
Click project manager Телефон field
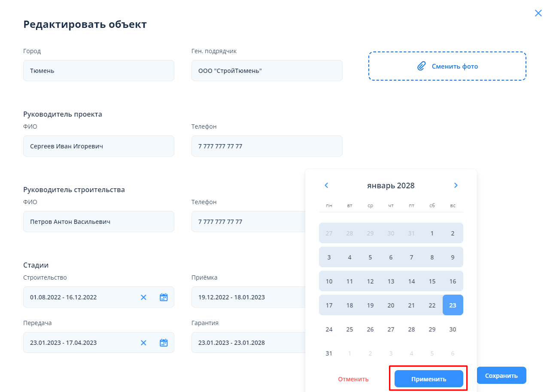pos(267,146)
